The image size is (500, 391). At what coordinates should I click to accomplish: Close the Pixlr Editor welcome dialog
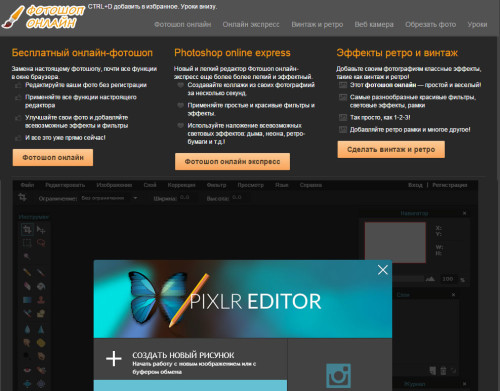coord(383,270)
